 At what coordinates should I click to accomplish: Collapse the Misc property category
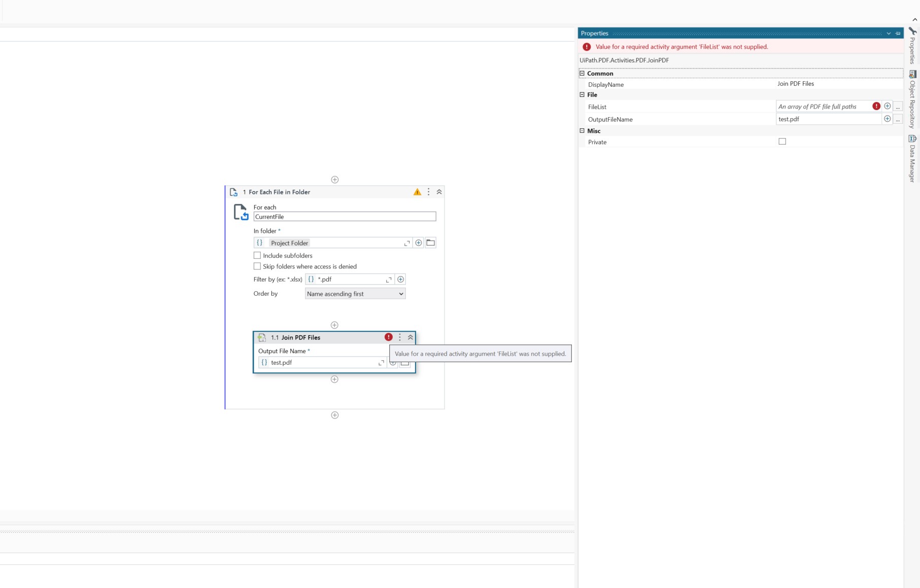tap(582, 130)
